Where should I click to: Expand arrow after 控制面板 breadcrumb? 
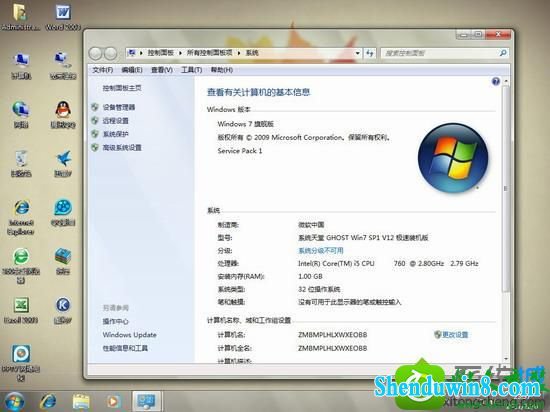coord(180,53)
